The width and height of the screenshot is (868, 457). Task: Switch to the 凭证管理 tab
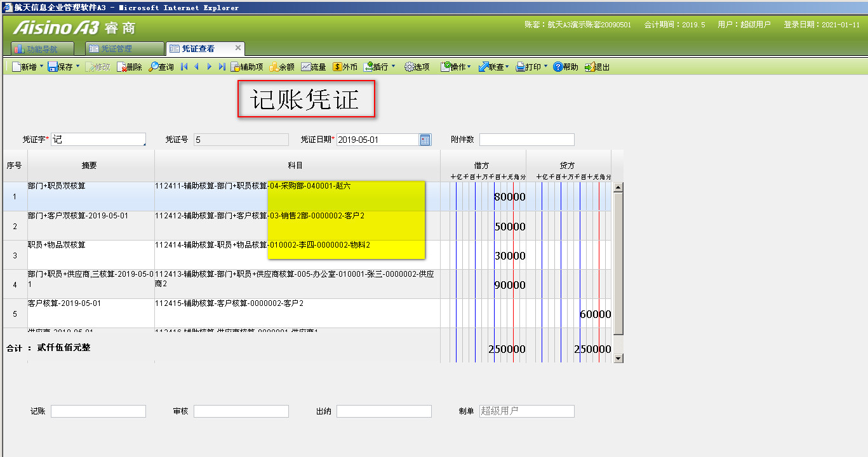pos(117,49)
